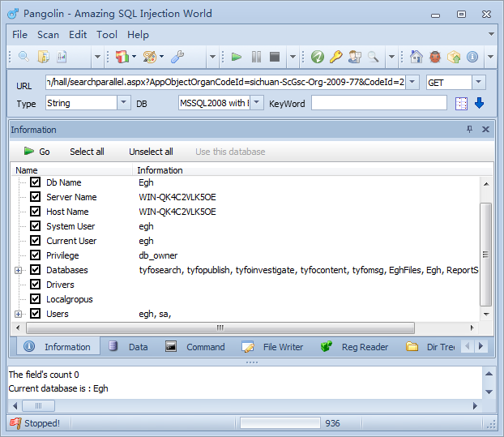Click the gold key icon
This screenshot has height=437, width=504.
pyautogui.click(x=336, y=57)
